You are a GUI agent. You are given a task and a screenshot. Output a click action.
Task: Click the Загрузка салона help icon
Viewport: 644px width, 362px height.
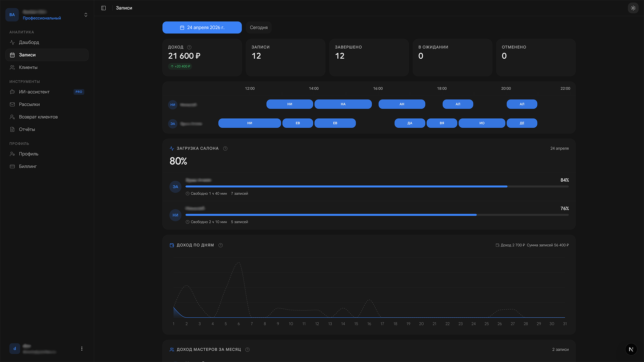225,148
